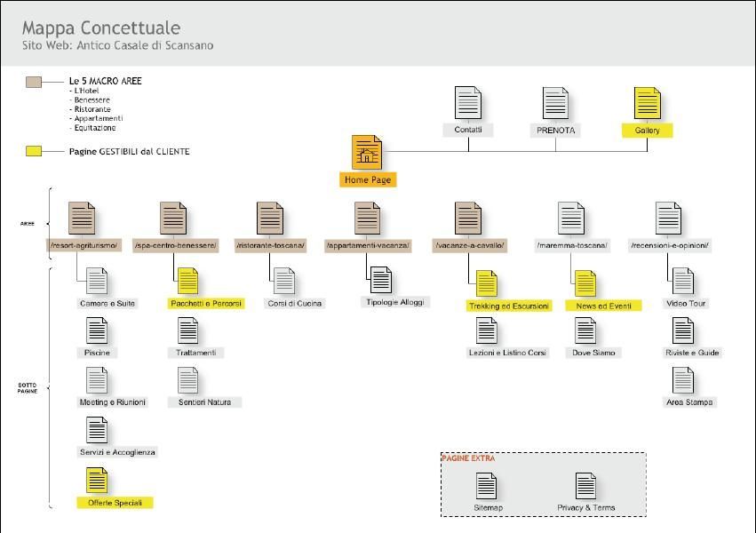Click the yellow Pagine Gestibili legend swatch
This screenshot has width=756, height=533.
34,151
